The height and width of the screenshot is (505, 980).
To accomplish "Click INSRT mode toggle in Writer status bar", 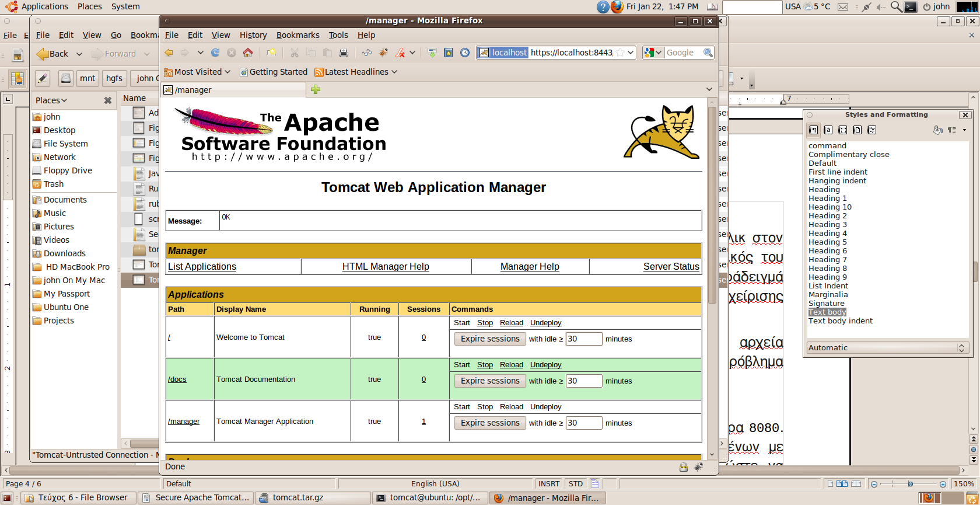I will tap(548, 484).
